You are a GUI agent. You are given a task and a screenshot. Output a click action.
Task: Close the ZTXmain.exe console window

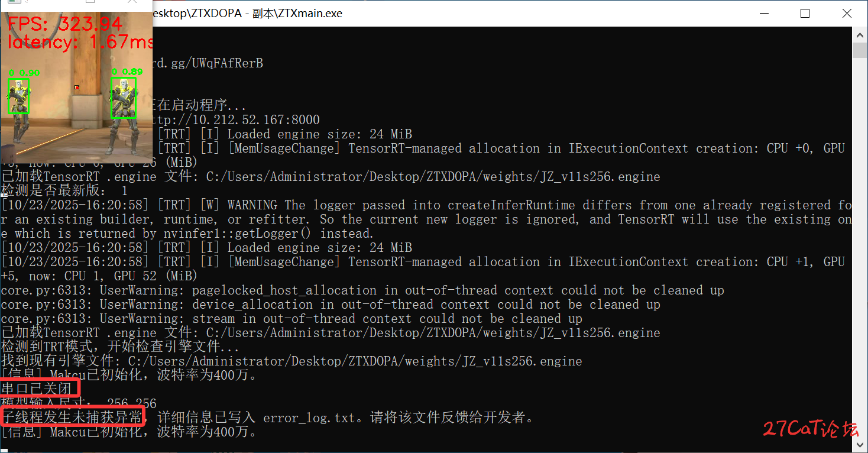click(x=847, y=14)
